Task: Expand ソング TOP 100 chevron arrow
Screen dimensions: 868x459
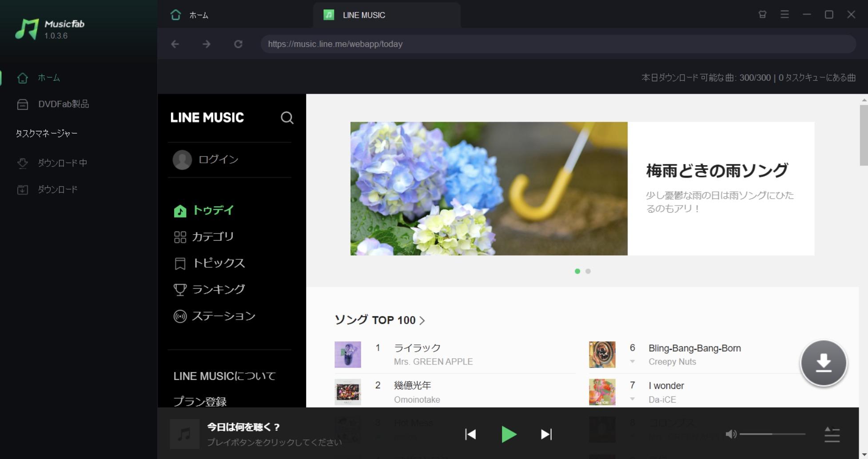Action: click(422, 321)
